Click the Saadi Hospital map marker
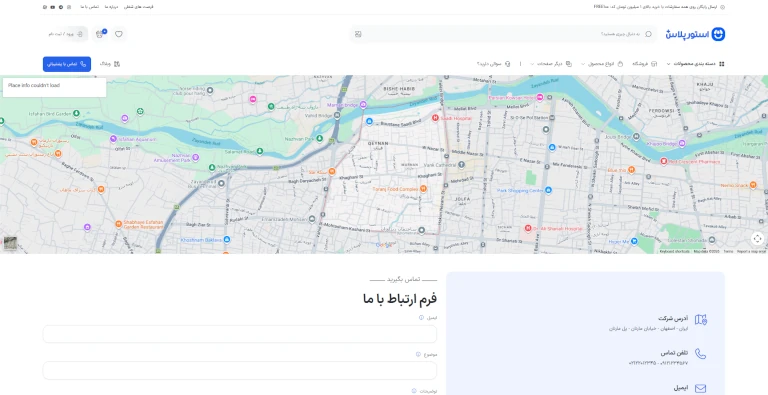This screenshot has width=768, height=395. [x=435, y=118]
